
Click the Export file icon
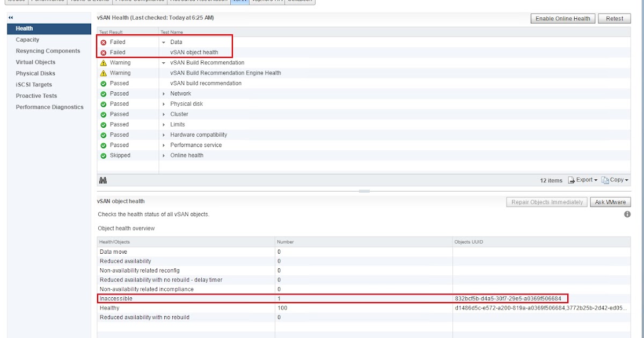pos(572,179)
